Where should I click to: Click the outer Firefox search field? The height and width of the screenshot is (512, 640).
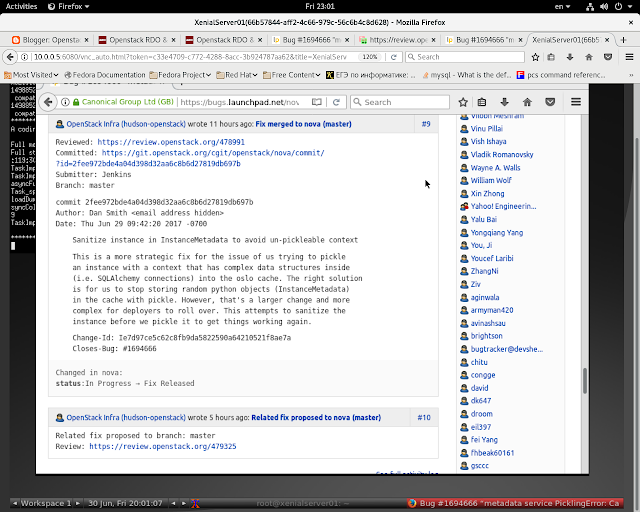pos(465,57)
